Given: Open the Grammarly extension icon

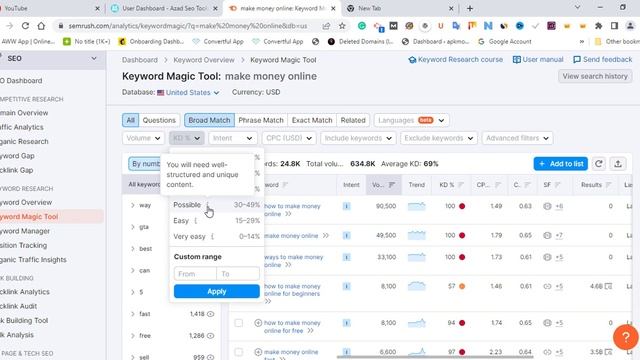Looking at the screenshot, I should coord(362,26).
